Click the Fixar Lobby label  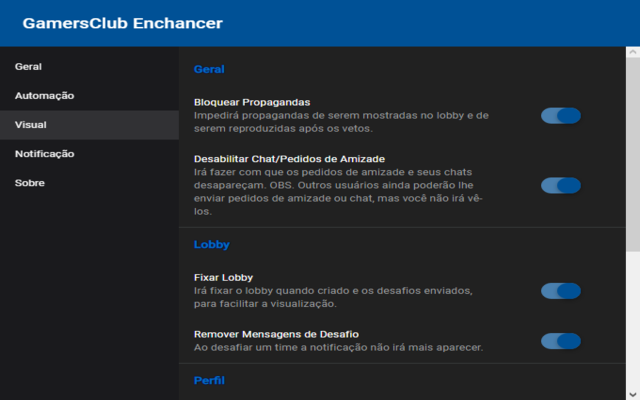click(x=223, y=278)
